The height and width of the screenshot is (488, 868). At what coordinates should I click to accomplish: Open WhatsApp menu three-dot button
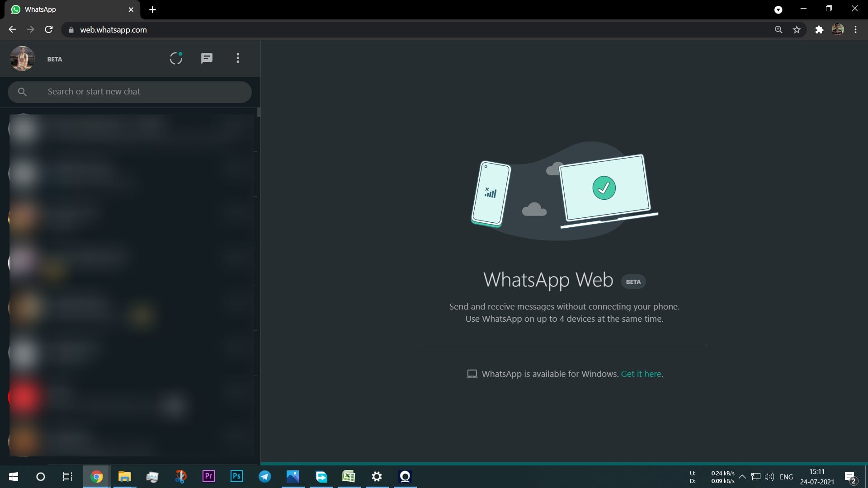(238, 58)
